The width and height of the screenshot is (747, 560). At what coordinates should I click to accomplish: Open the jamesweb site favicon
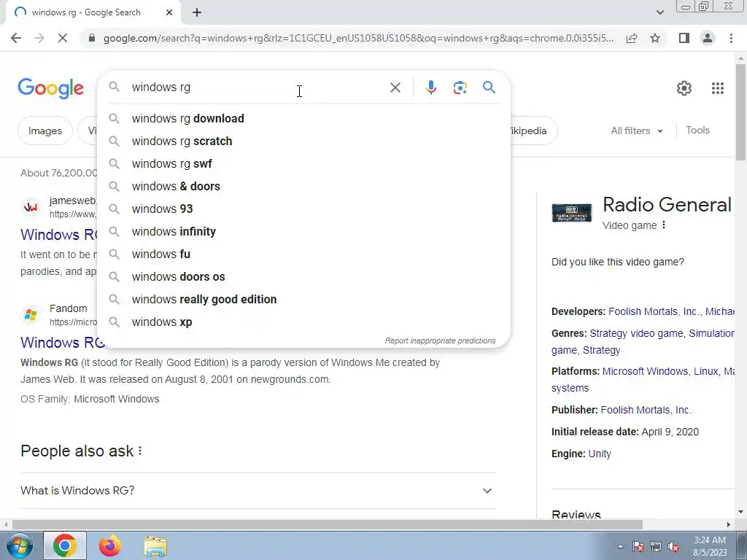click(x=31, y=207)
